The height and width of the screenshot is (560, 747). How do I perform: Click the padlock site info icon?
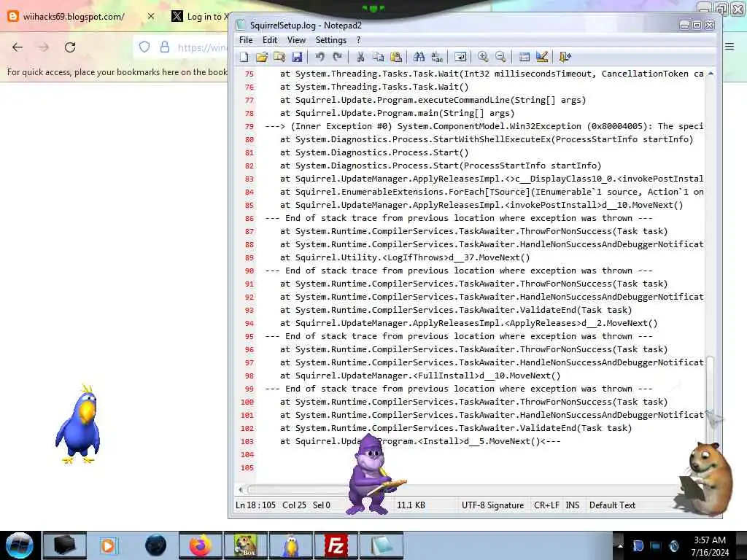(x=165, y=47)
